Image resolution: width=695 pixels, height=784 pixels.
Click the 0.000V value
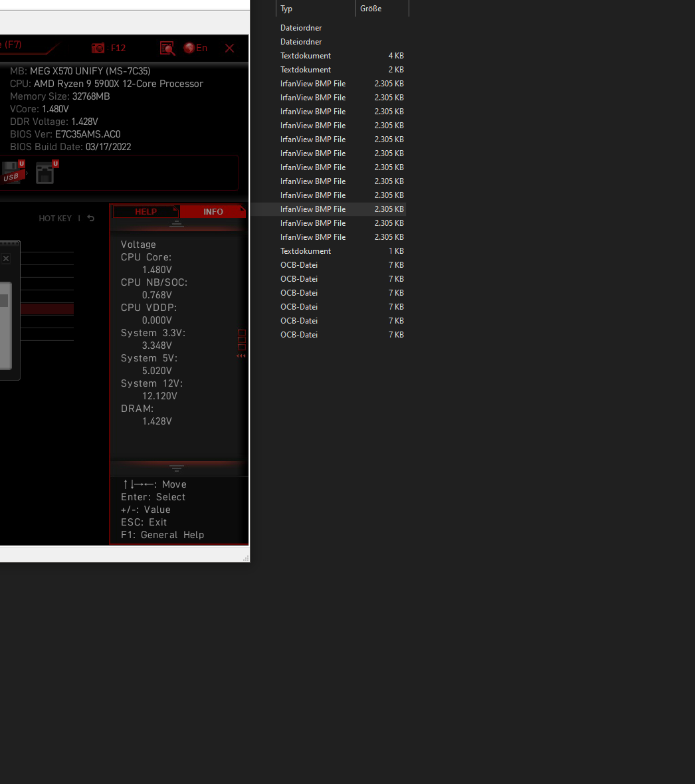pyautogui.click(x=157, y=320)
